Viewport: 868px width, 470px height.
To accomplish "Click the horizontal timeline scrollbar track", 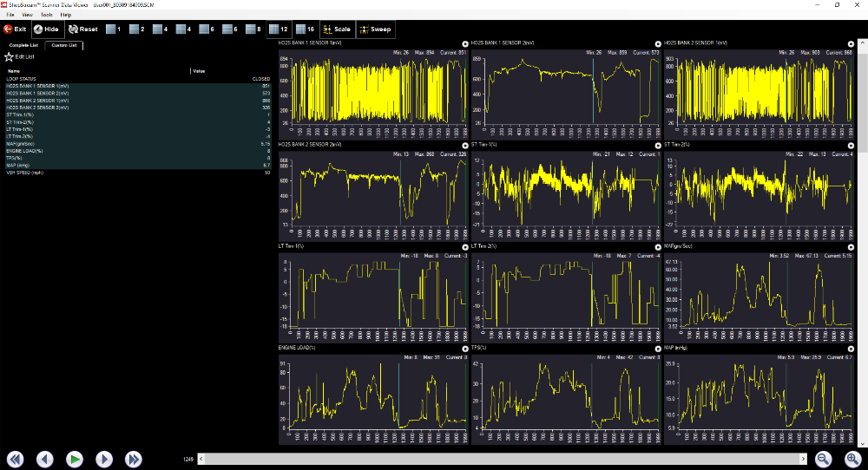I will (x=503, y=458).
